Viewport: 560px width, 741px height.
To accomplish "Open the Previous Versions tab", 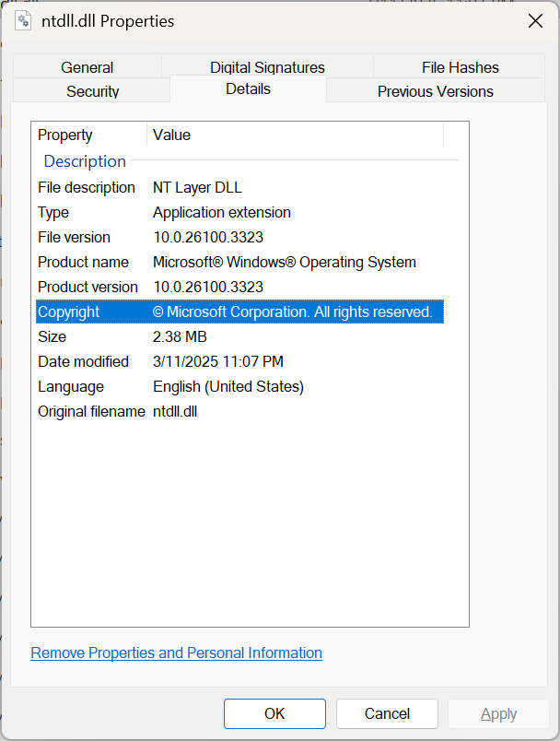I will coord(436,90).
